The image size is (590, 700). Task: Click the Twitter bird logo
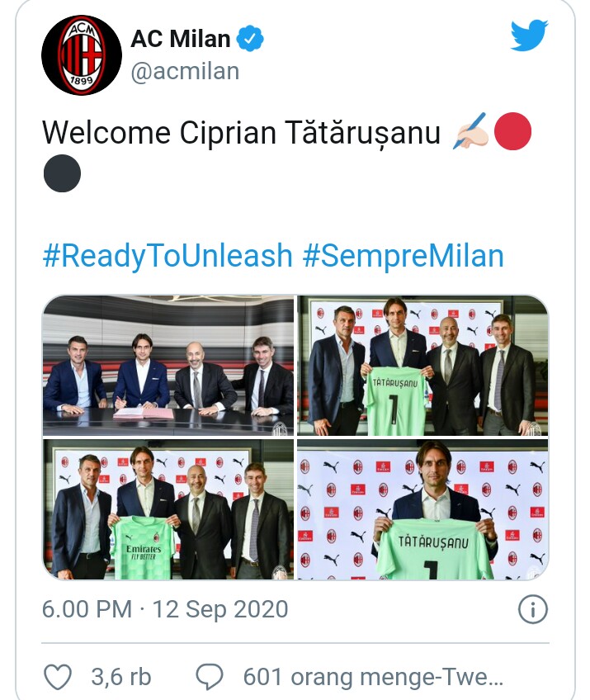pyautogui.click(x=529, y=35)
